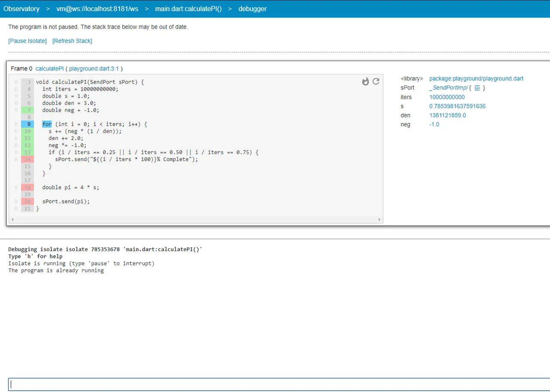Toggle breakpoint B marker on line 3
550x392 pixels.
16,82
